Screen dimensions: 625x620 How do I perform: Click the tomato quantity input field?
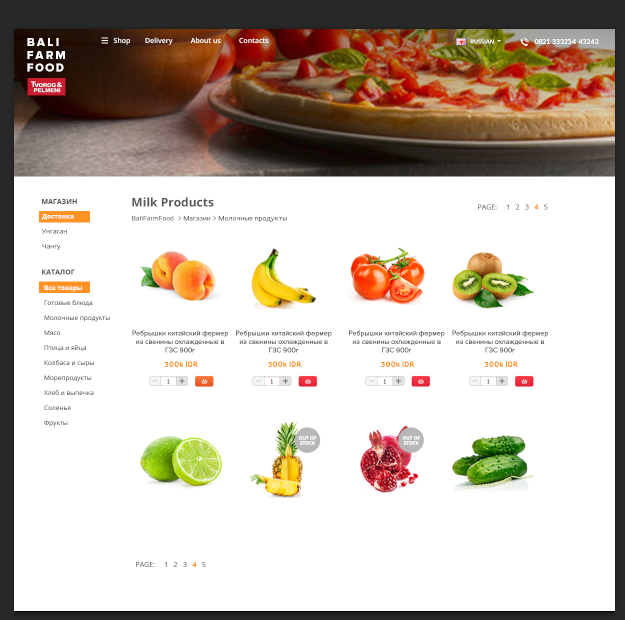[x=385, y=381]
